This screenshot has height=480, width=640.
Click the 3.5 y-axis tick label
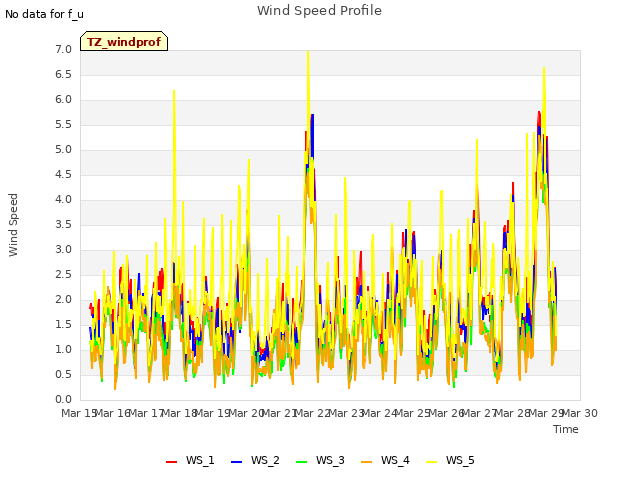tap(63, 224)
